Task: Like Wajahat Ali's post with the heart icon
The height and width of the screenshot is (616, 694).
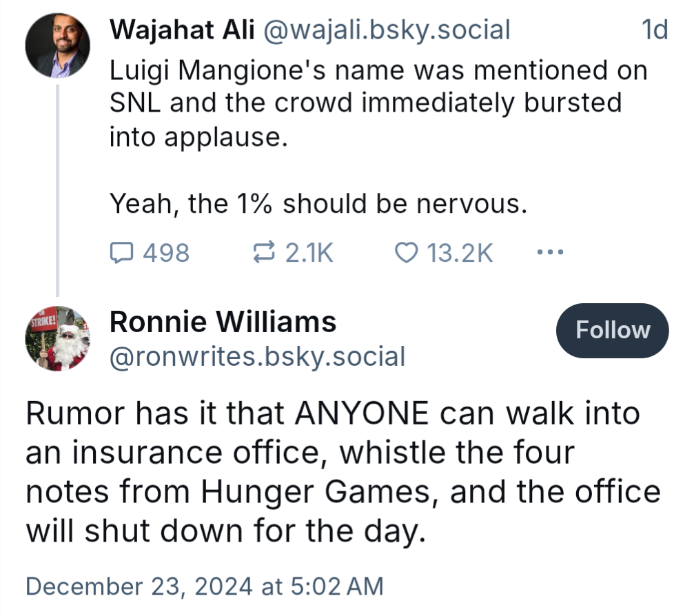Action: pos(407,253)
